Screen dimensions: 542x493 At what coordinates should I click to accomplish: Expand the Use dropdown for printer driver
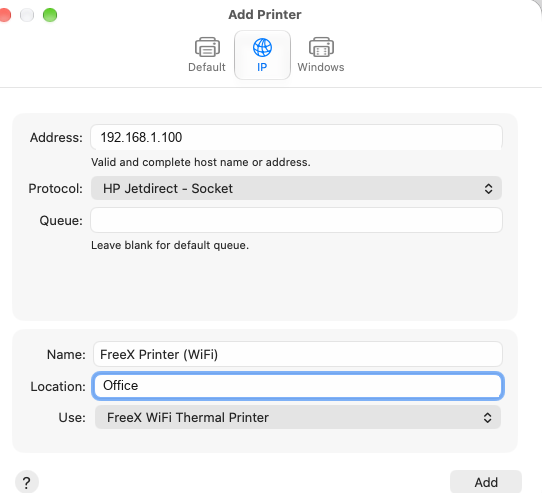coord(298,417)
